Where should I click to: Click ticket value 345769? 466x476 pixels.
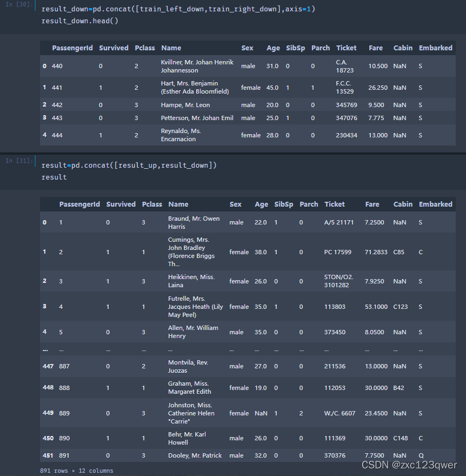coord(347,105)
